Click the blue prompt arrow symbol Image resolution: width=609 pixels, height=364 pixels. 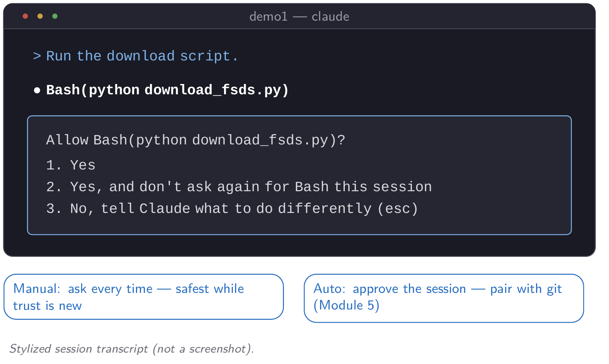coord(37,56)
